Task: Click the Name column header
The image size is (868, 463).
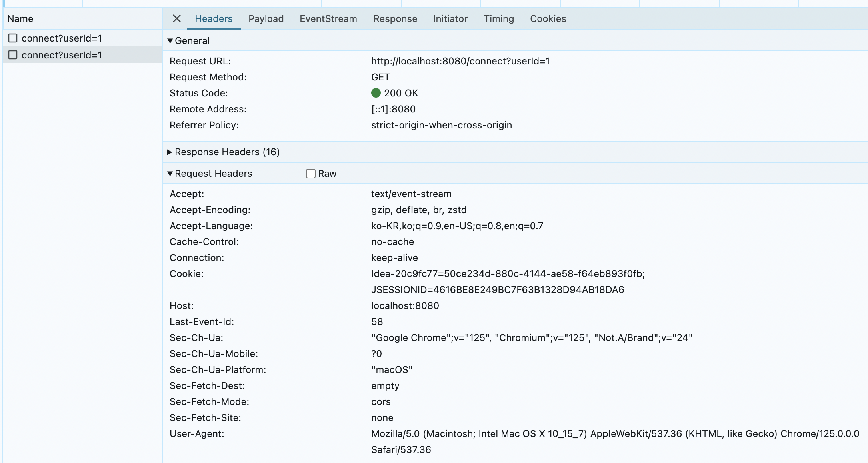Action: pyautogui.click(x=20, y=19)
